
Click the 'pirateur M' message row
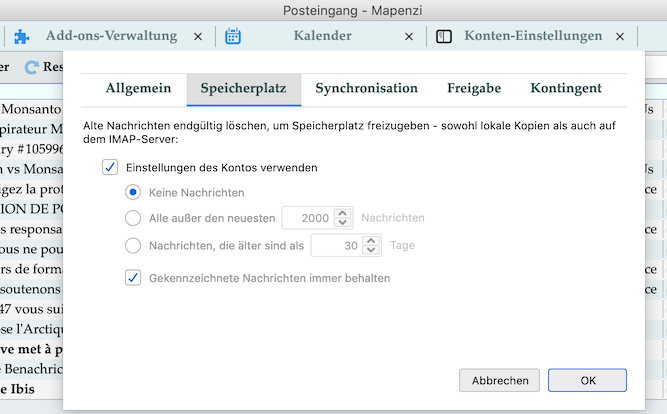click(x=31, y=129)
